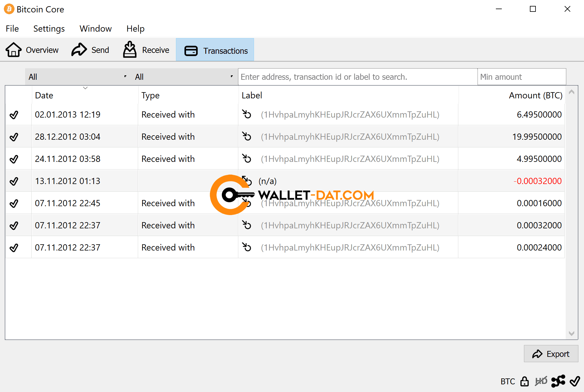Viewport: 584px width, 392px height.
Task: Open the Overview page via home icon
Action: pos(14,50)
